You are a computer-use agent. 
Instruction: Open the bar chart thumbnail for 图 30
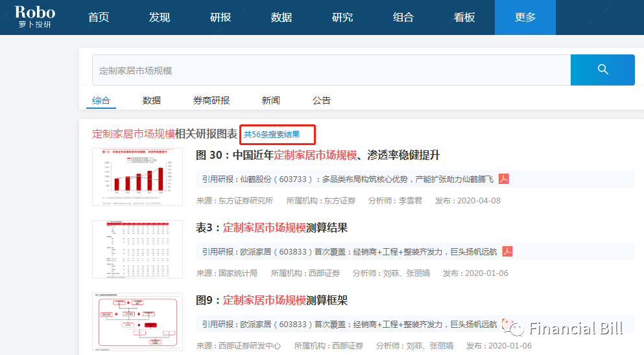(137, 177)
